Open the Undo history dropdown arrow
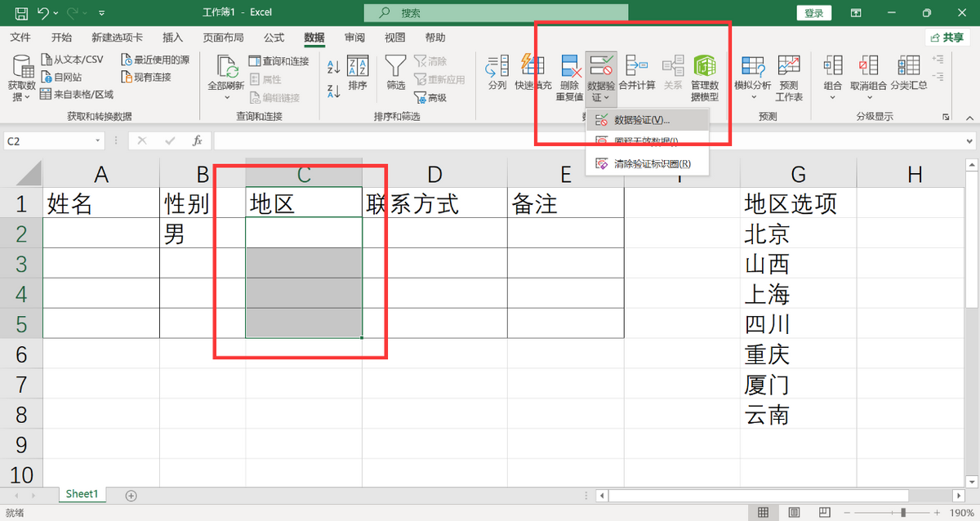Image resolution: width=980 pixels, height=521 pixels. (55, 14)
